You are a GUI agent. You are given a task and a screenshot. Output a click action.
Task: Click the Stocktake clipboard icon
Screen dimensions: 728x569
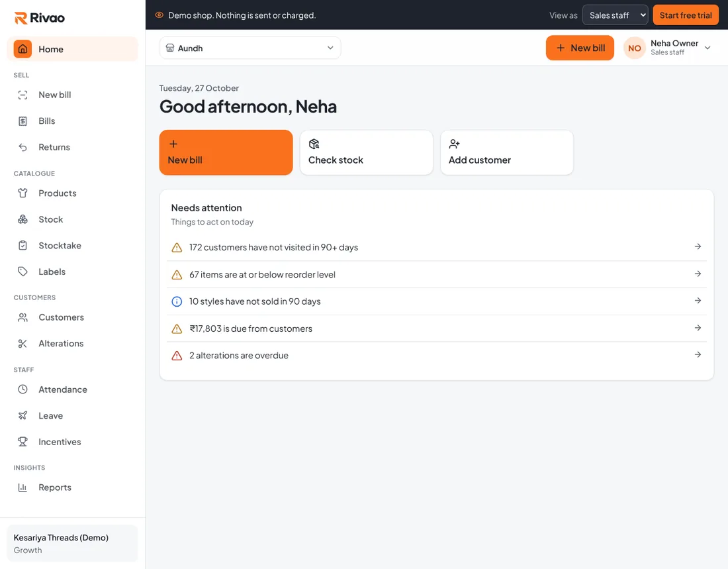coord(23,246)
